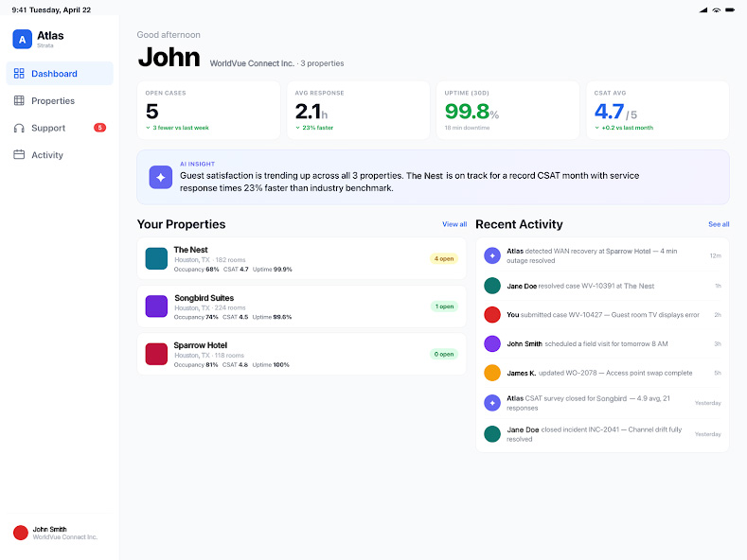Click Atlas avatar on WAN recovery activity
This screenshot has width=747, height=560.
(492, 255)
